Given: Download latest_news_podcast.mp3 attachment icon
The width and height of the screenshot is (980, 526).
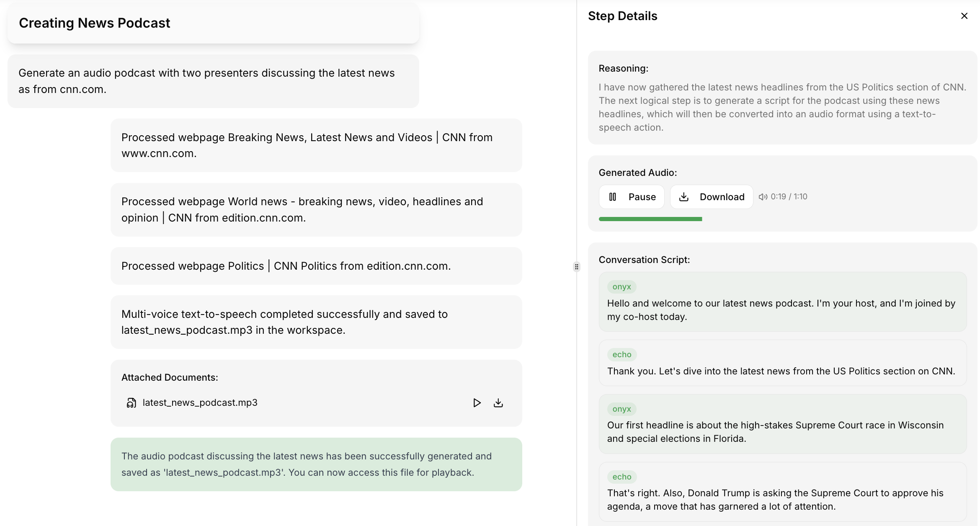Looking at the screenshot, I should [498, 403].
